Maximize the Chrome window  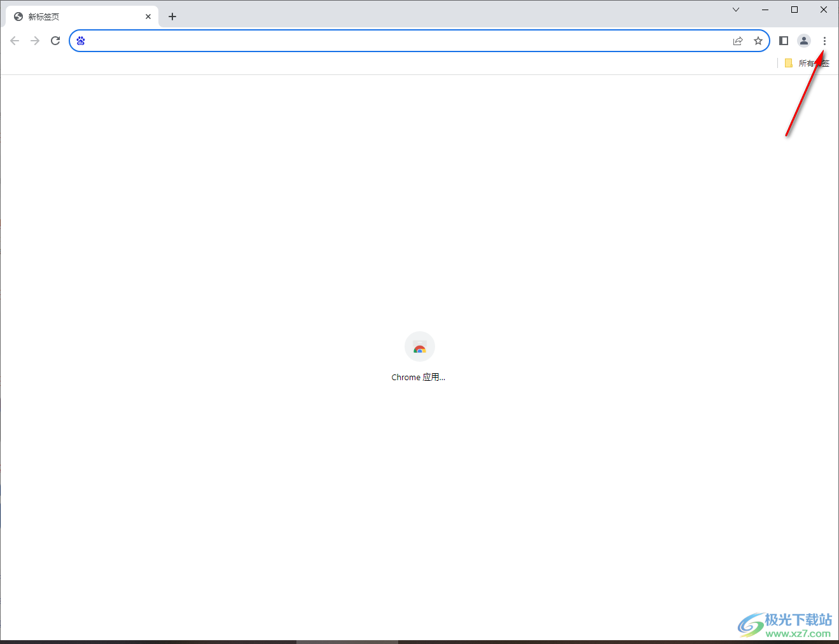[794, 10]
